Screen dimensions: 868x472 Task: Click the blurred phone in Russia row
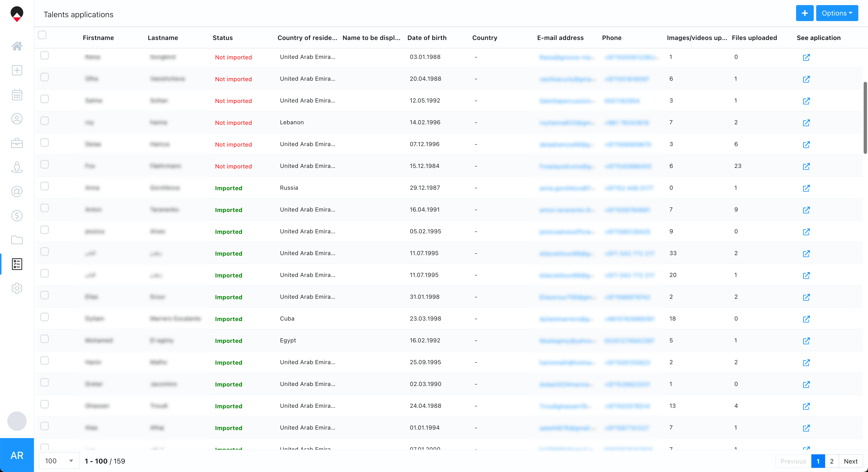coord(629,188)
